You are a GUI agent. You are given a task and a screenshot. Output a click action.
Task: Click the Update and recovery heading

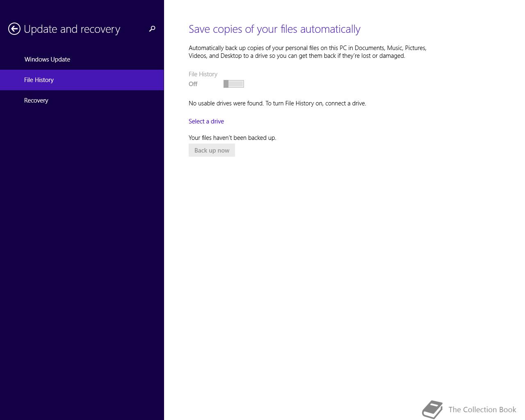pyautogui.click(x=72, y=29)
